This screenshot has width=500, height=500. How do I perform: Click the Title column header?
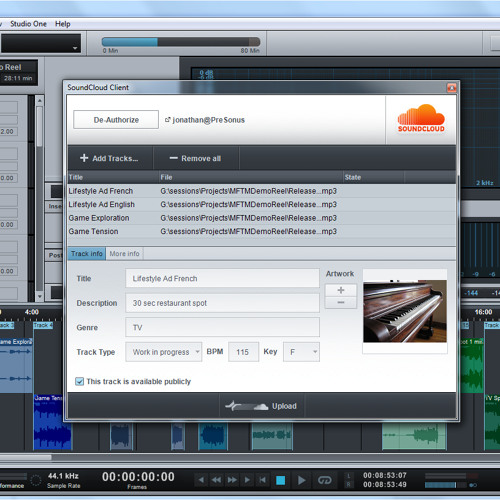(113, 177)
